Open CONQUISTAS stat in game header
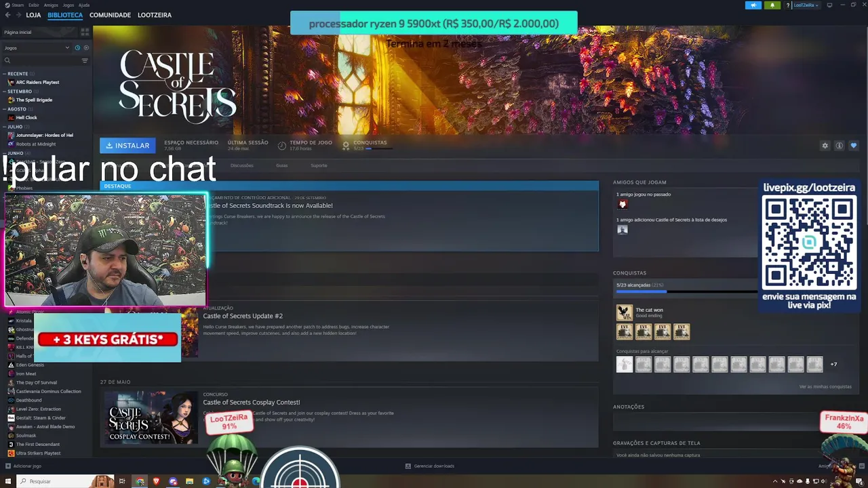Image resolution: width=868 pixels, height=488 pixels. pos(366,145)
